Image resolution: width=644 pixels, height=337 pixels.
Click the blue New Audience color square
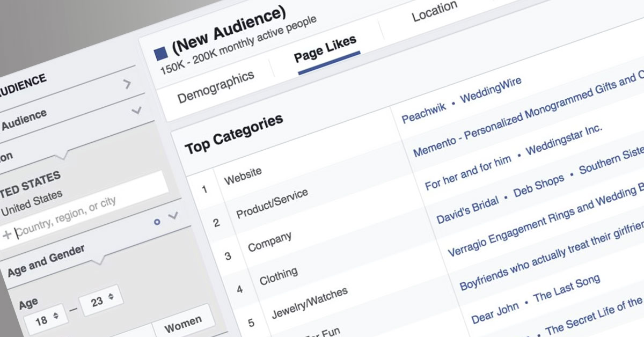point(160,53)
